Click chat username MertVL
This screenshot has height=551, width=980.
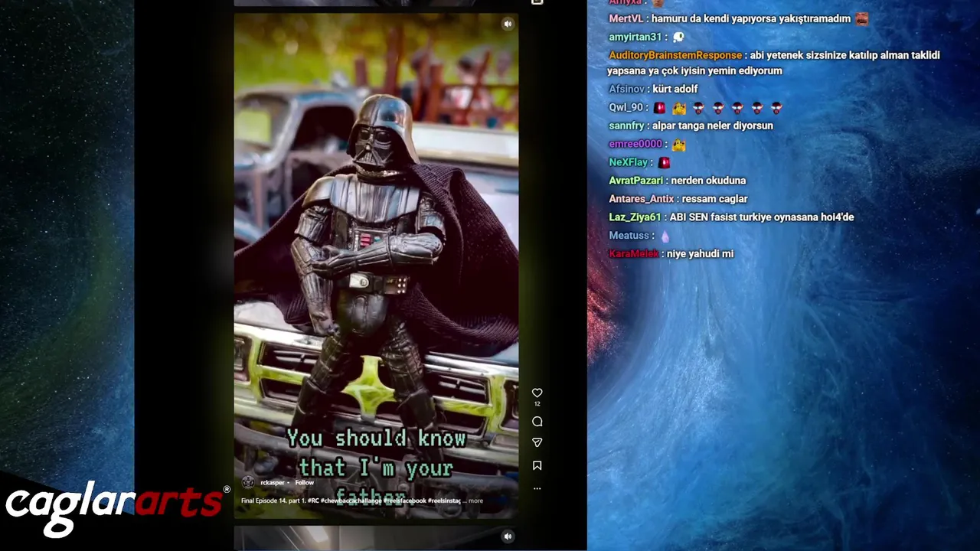pos(626,18)
